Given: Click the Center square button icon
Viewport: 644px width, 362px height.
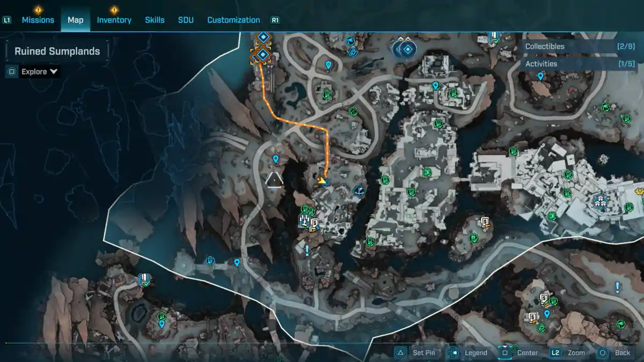Looking at the screenshot, I should pyautogui.click(x=504, y=352).
